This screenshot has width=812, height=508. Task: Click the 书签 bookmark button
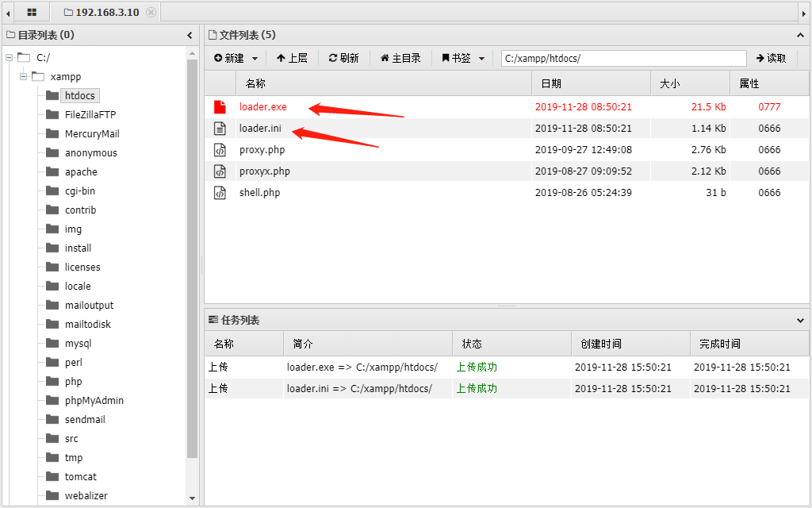[456, 58]
